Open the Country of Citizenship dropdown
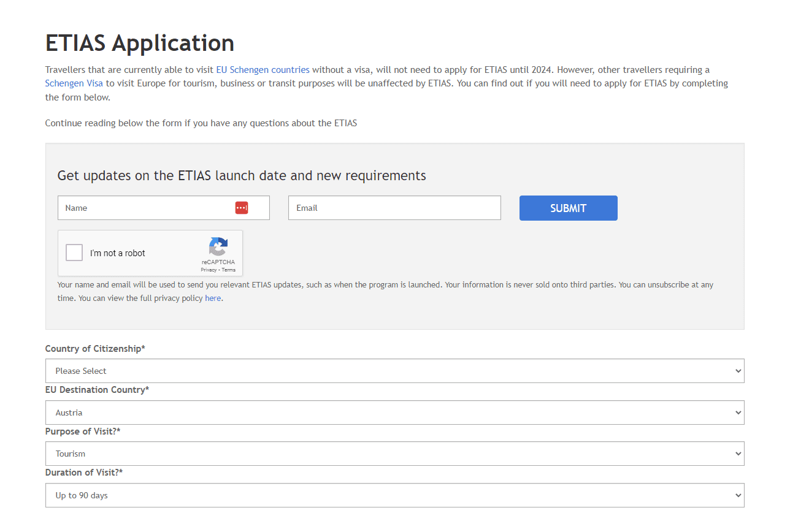The height and width of the screenshot is (532, 790). tap(394, 371)
